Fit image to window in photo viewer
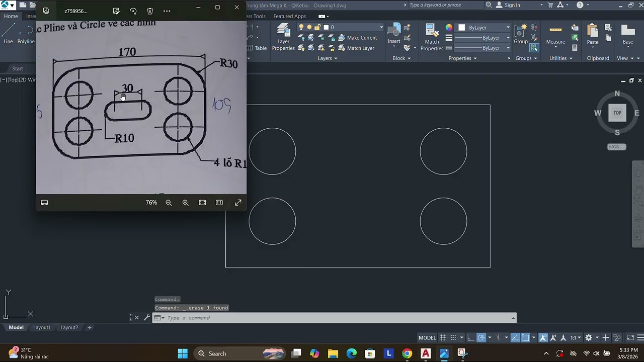Image resolution: width=644 pixels, height=362 pixels. pos(202,203)
